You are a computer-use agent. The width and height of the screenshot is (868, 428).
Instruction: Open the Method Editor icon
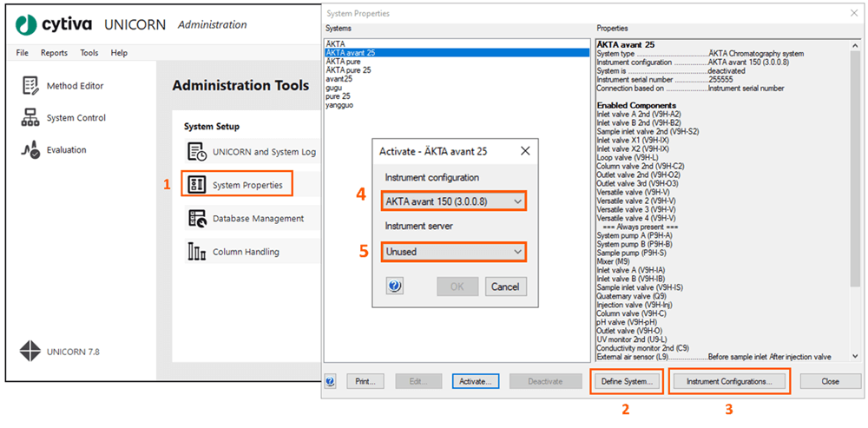click(x=31, y=85)
